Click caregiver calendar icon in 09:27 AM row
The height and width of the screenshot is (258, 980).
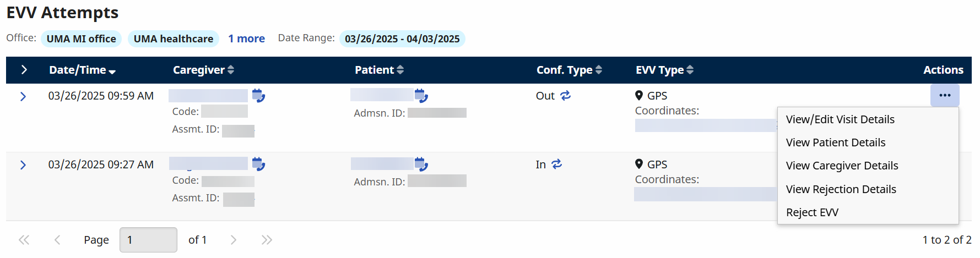[258, 164]
